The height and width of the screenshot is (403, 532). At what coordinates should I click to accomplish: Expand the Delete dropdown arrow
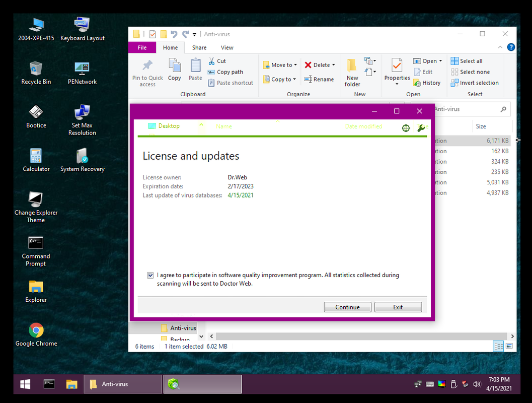[x=334, y=65]
